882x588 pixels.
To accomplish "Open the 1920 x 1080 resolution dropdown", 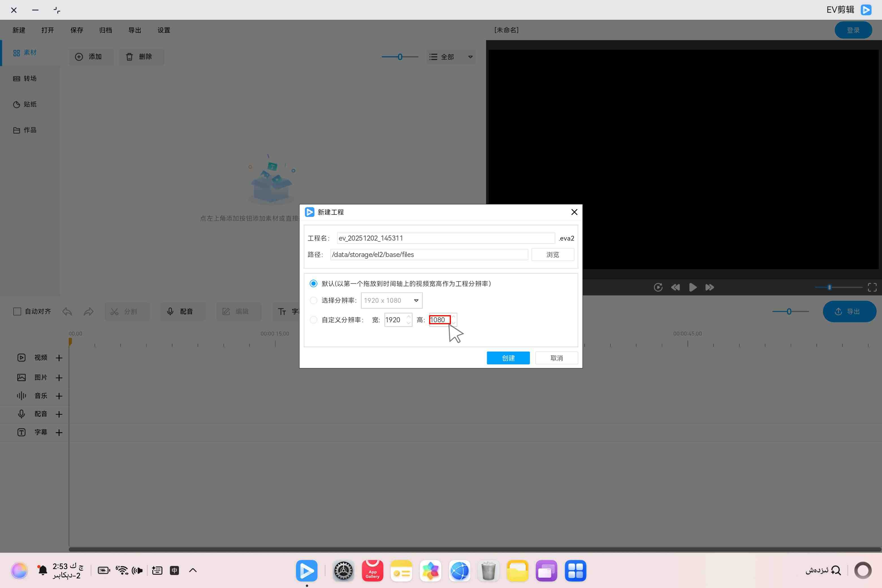I will [392, 301].
